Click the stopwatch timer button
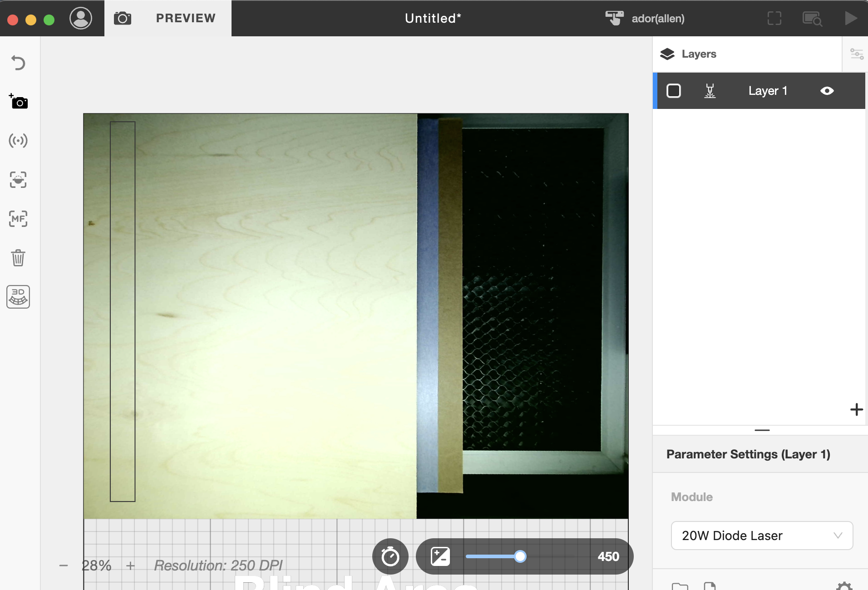This screenshot has width=868, height=590. (390, 556)
